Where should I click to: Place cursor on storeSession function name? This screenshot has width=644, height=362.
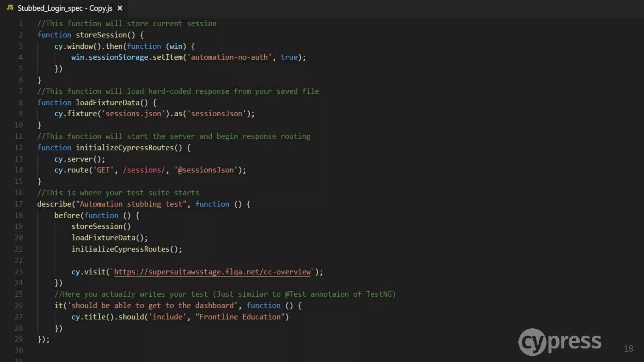click(101, 35)
